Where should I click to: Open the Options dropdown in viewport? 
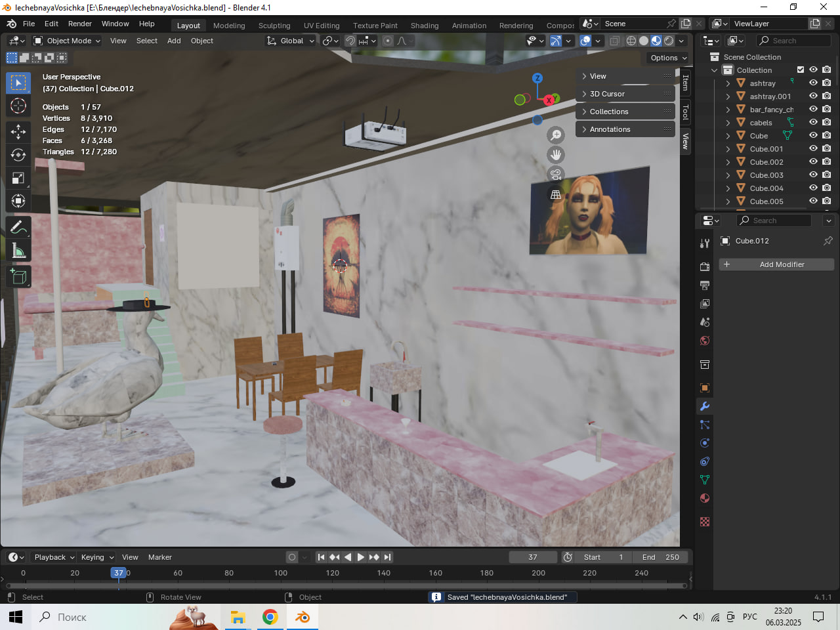[668, 58]
